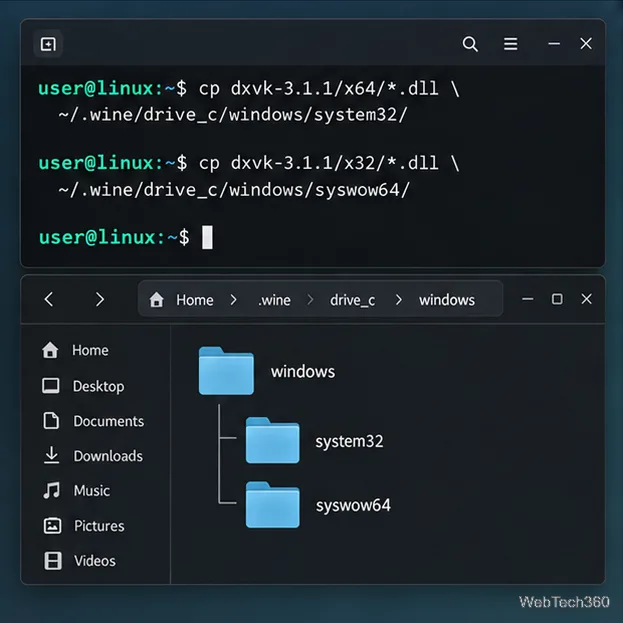Close the file manager window
This screenshot has height=623, width=623.
pyautogui.click(x=586, y=299)
